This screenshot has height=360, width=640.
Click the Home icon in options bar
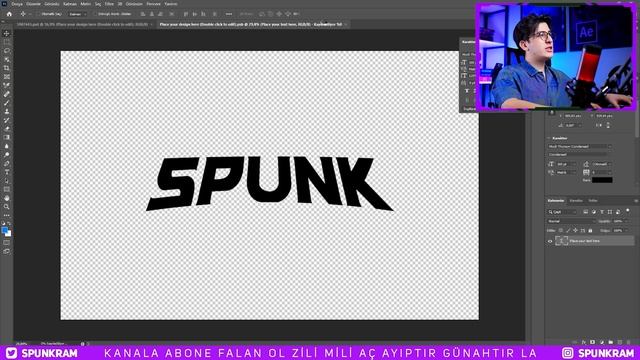[x=9, y=14]
